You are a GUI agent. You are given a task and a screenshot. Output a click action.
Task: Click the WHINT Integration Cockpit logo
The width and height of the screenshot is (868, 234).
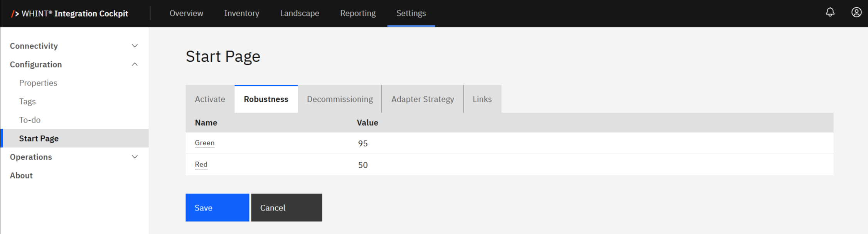(x=70, y=13)
